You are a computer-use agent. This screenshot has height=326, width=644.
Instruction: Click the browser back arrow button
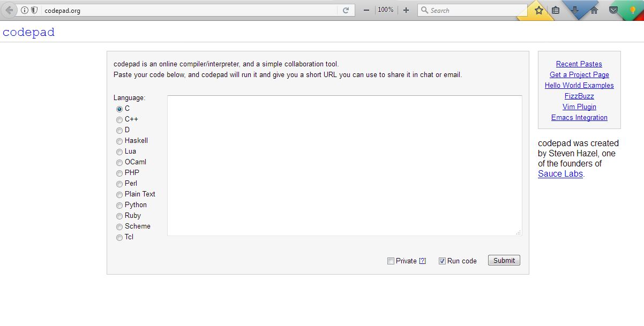coord(9,10)
